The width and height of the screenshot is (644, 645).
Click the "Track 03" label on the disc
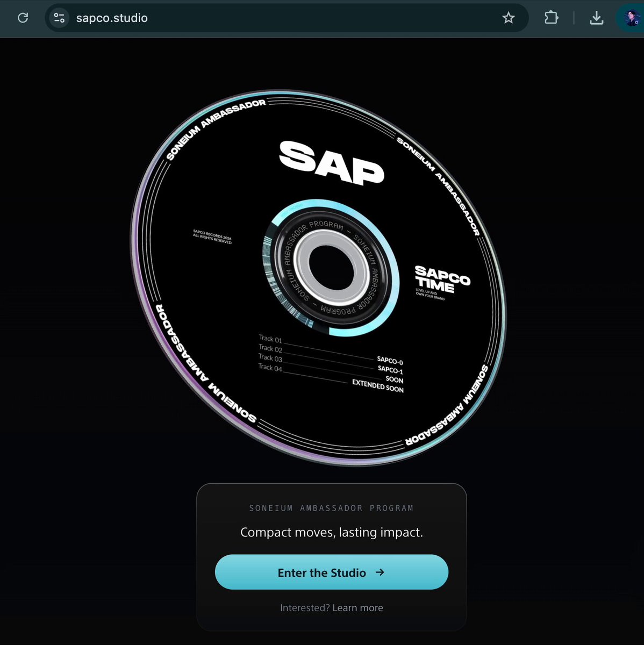click(270, 357)
